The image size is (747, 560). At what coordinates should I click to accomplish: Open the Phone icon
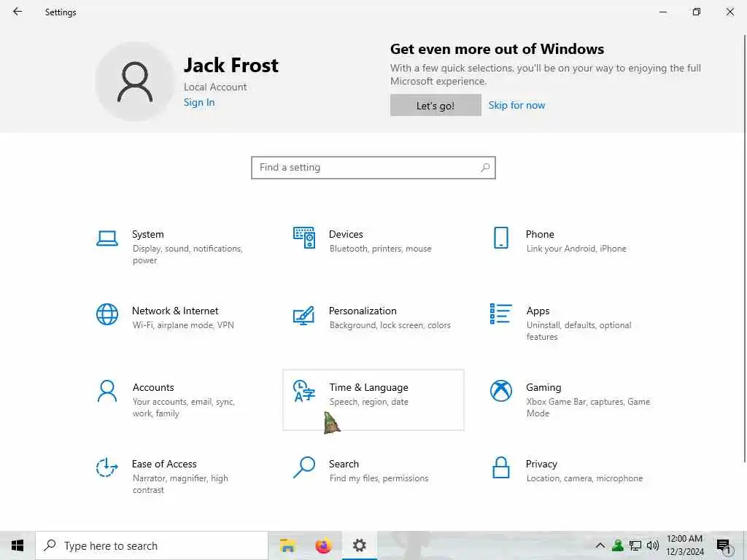click(x=501, y=238)
